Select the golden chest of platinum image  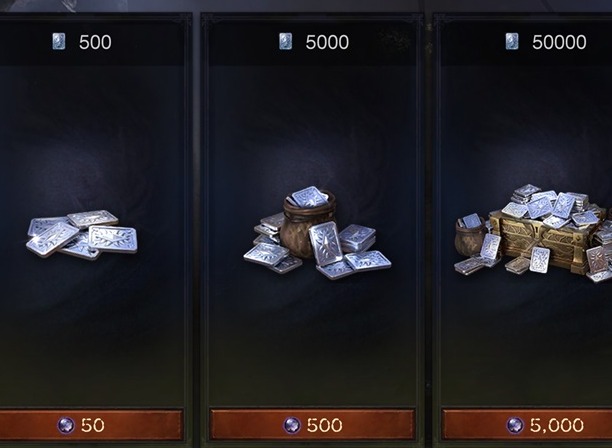[533, 233]
